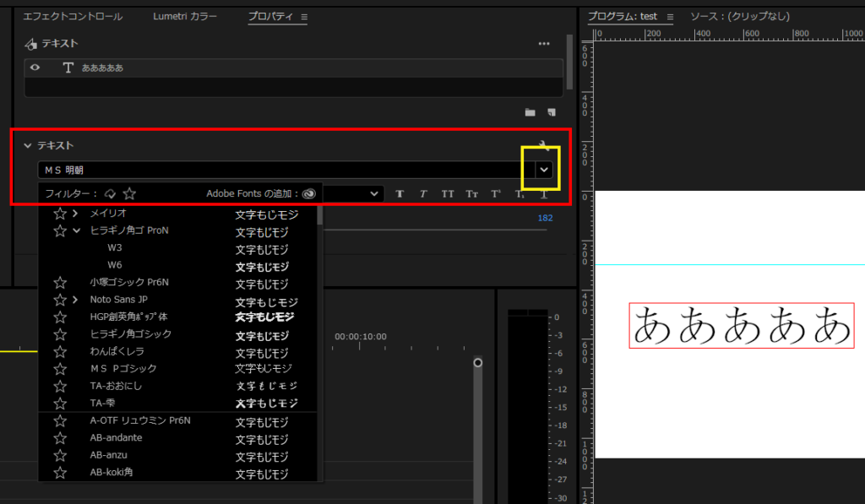The width and height of the screenshot is (865, 504).
Task: Select the W6 font weight
Action: pyautogui.click(x=116, y=265)
